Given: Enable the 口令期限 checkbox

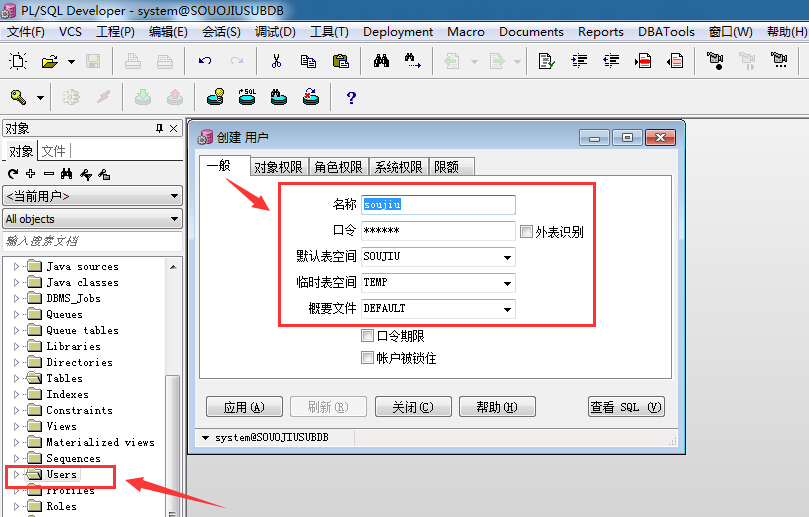Looking at the screenshot, I should (367, 336).
